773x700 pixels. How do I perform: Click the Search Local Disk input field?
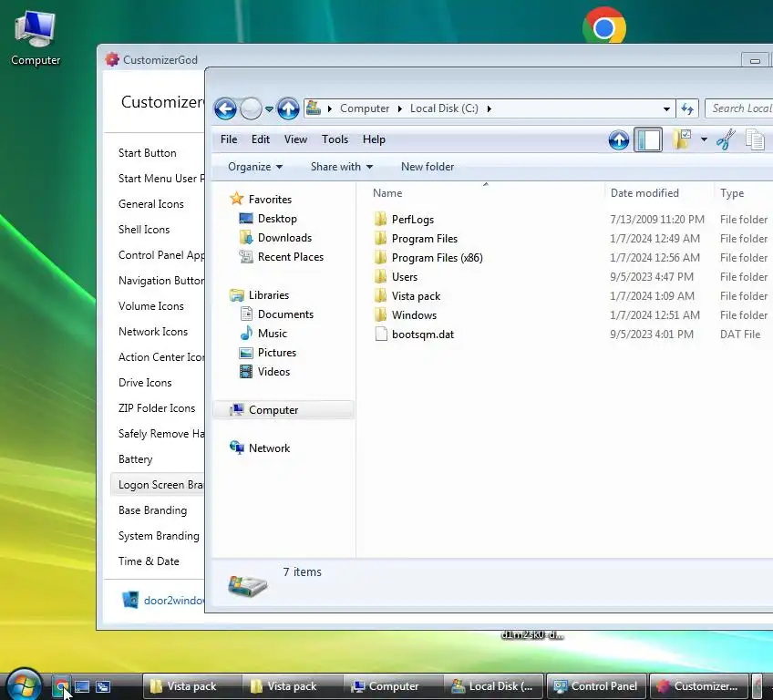click(739, 108)
